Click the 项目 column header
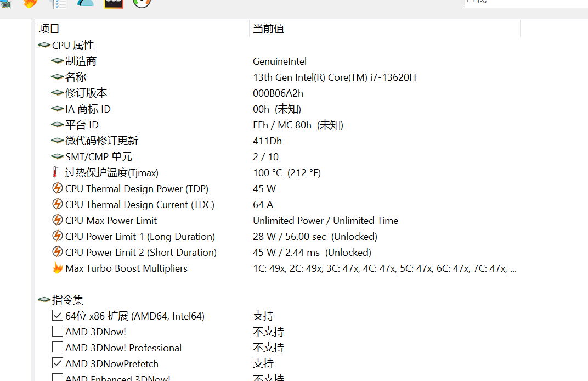Screen dimensions: 588x381 point(142,29)
